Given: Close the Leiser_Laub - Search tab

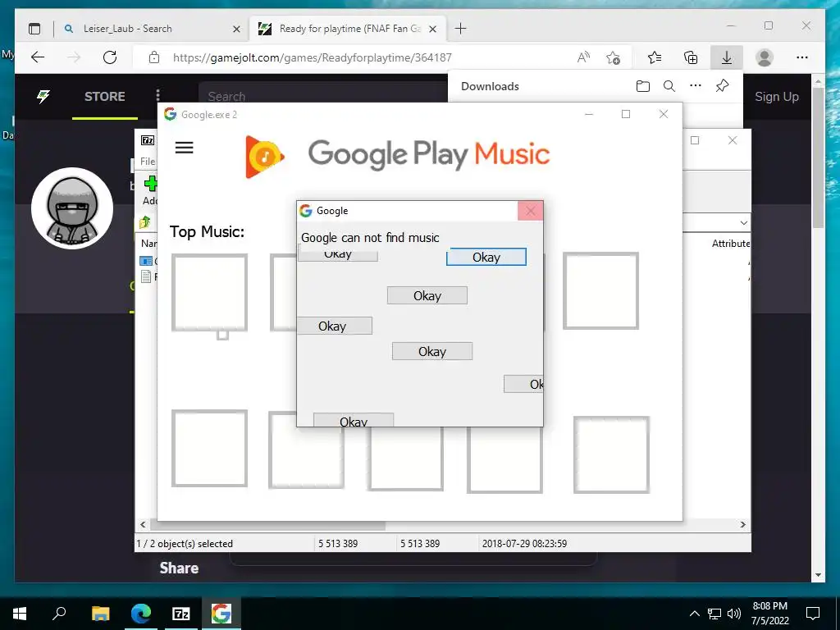Looking at the screenshot, I should 236,29.
